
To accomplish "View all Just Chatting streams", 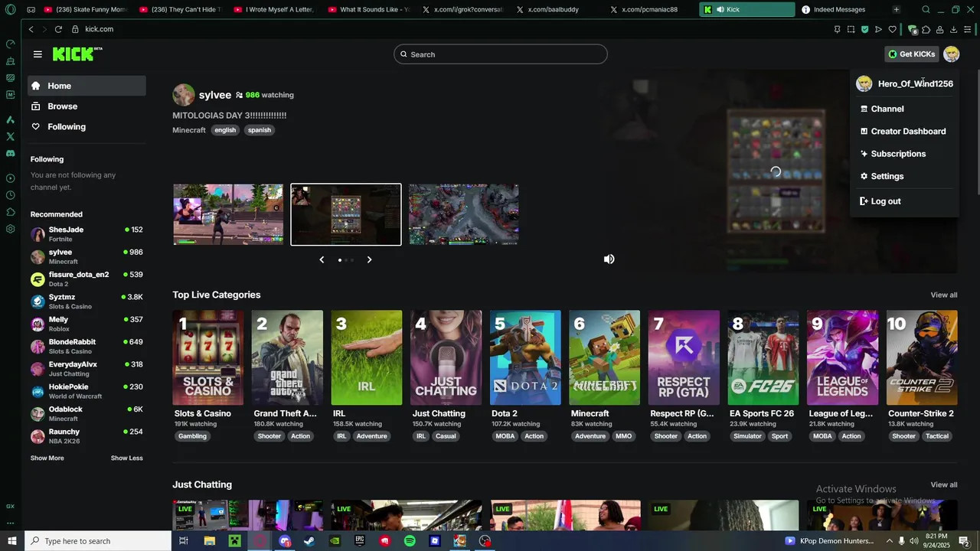I will [x=943, y=485].
